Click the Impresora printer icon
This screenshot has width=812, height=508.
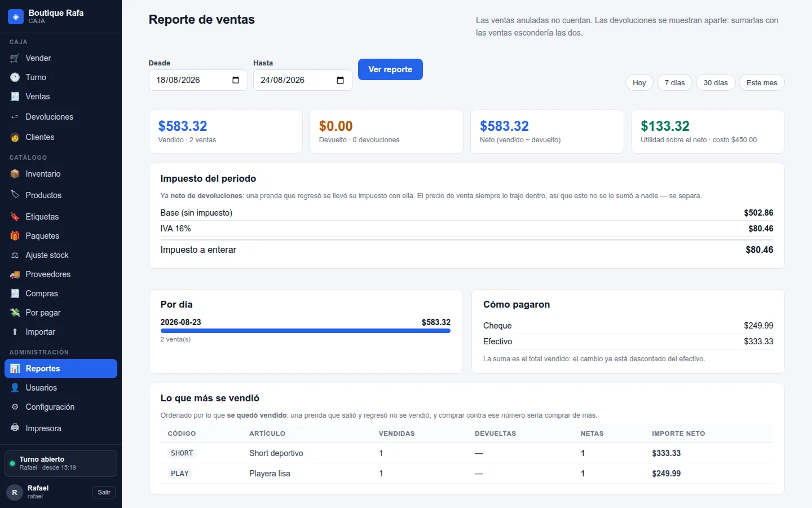point(15,428)
